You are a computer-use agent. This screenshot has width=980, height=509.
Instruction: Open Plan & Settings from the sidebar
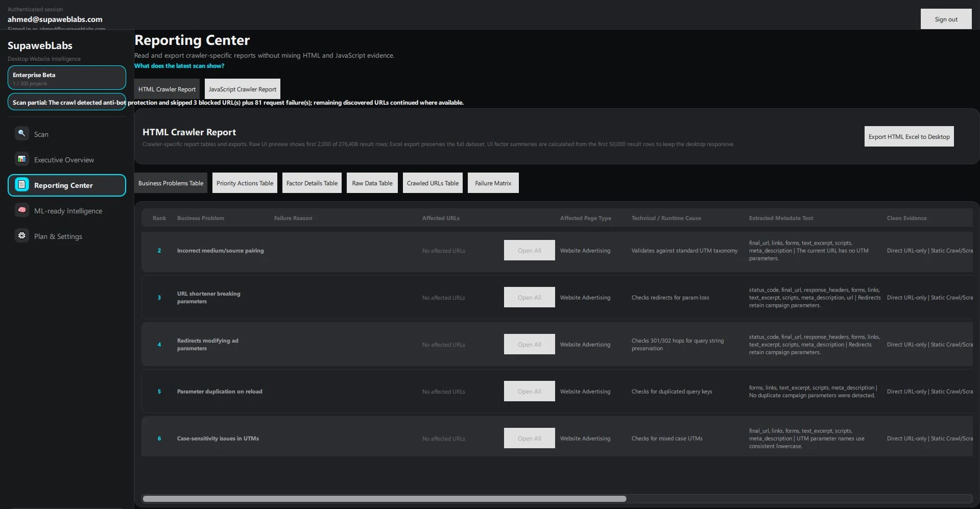click(67, 236)
